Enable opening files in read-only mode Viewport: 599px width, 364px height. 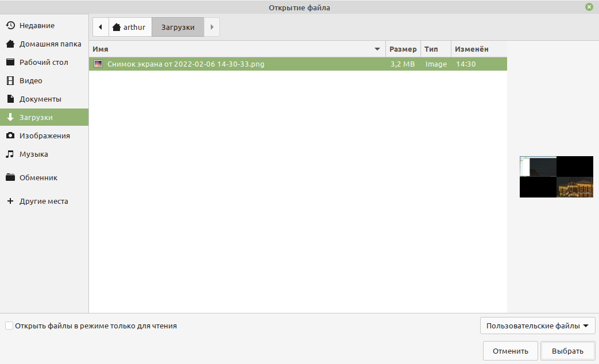[9, 326]
